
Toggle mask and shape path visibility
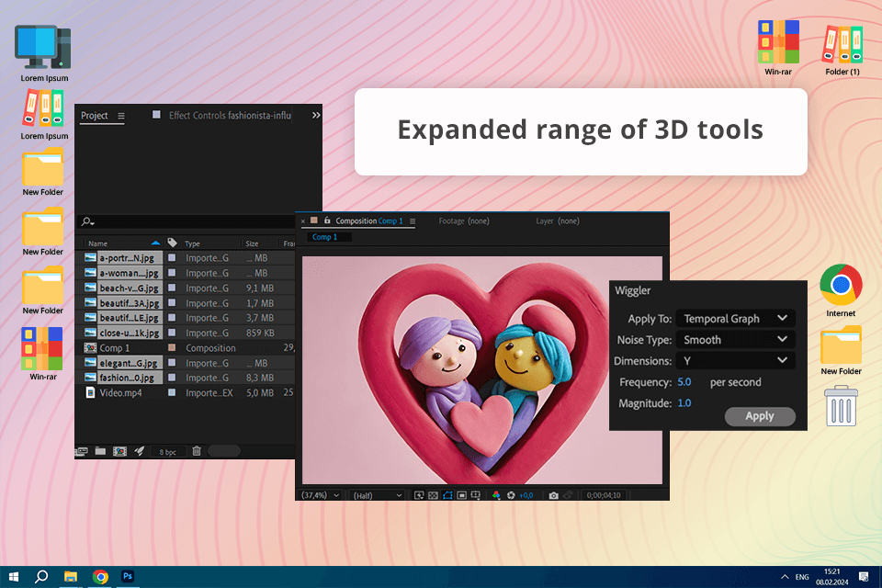[x=447, y=495]
